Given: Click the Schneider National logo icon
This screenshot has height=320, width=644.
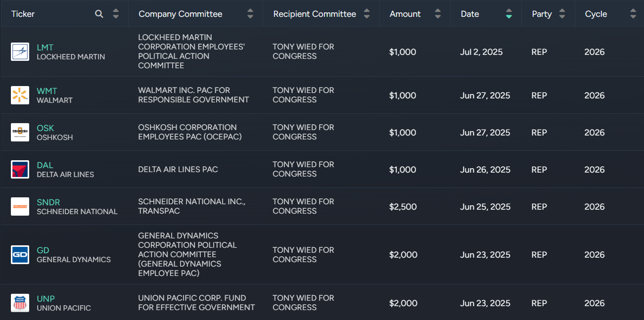Looking at the screenshot, I should point(20,207).
